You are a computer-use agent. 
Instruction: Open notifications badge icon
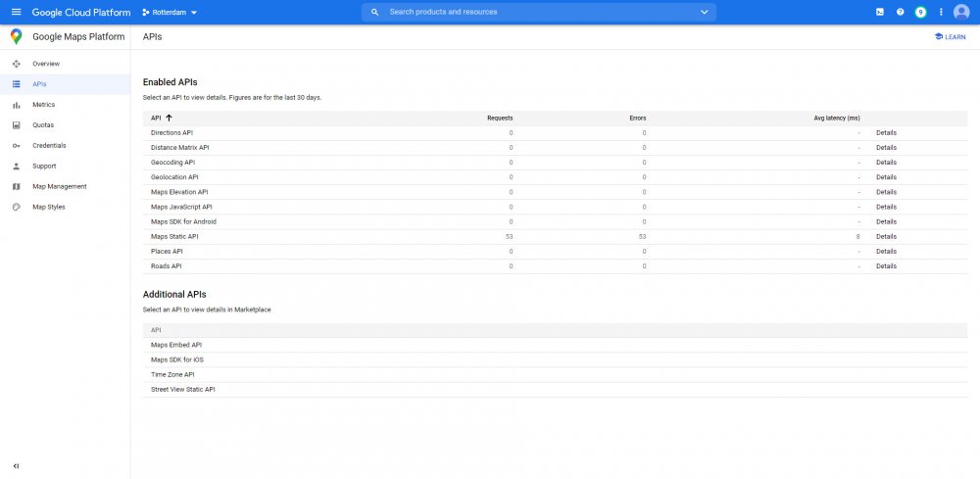pyautogui.click(x=920, y=12)
